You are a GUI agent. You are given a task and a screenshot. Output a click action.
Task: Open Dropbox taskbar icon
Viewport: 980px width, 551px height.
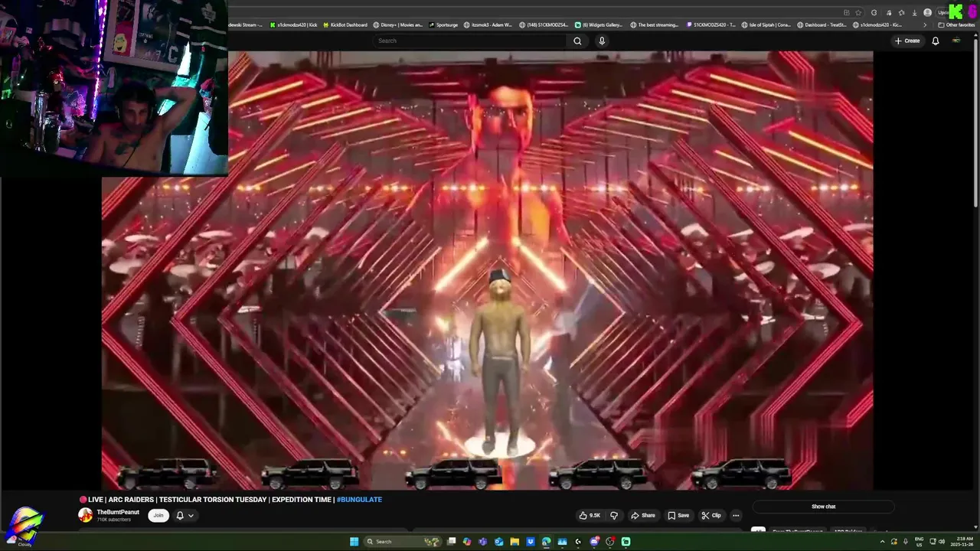pyautogui.click(x=531, y=542)
